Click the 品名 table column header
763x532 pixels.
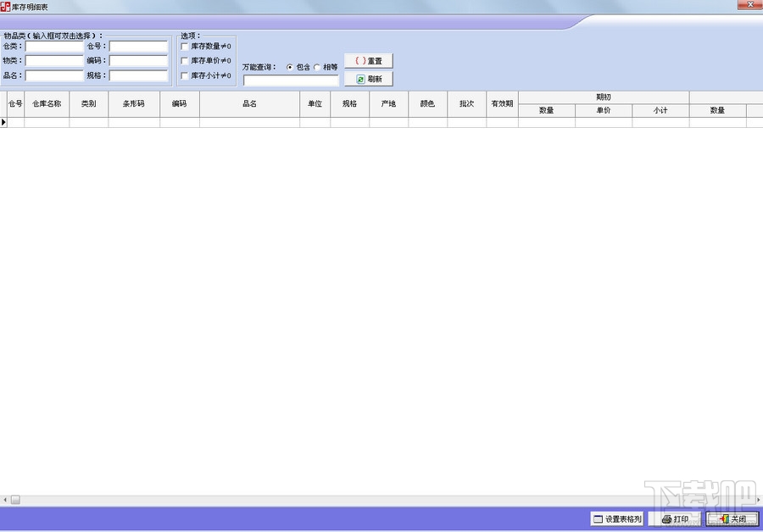249,103
